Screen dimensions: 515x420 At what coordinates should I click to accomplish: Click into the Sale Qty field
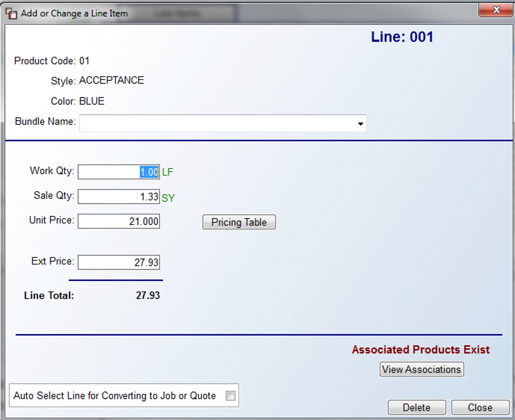click(x=118, y=196)
